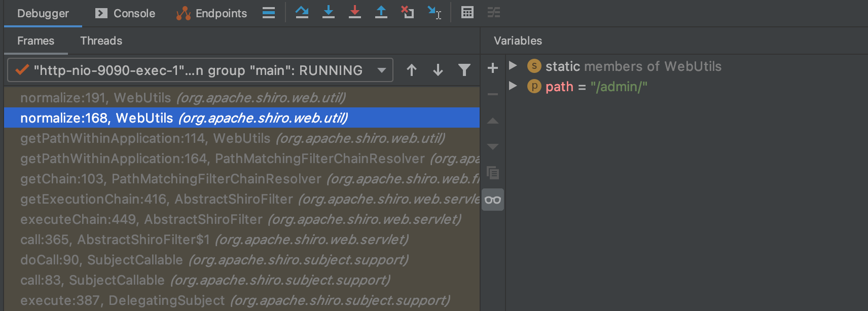Go to the previous frame with up arrow
868x311 pixels.
[x=412, y=70]
